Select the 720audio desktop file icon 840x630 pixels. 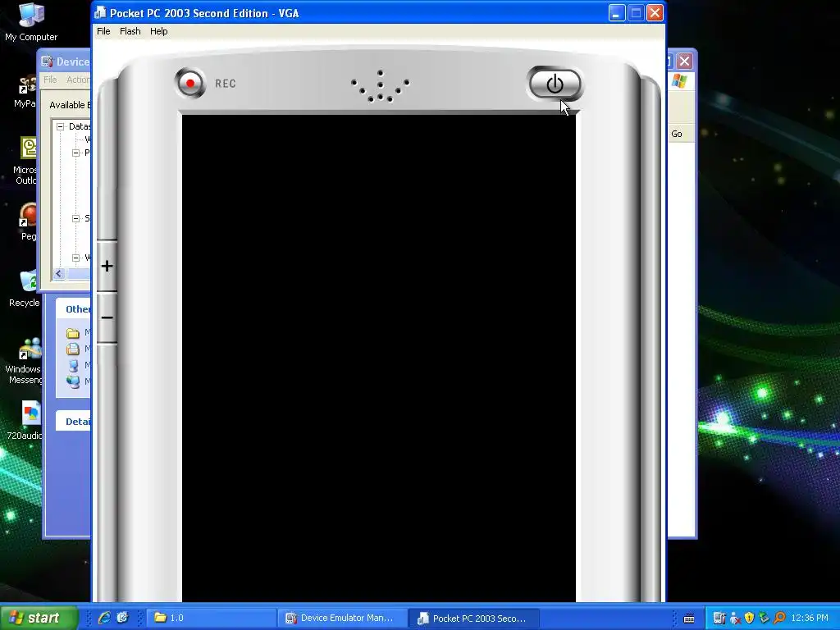click(x=25, y=421)
